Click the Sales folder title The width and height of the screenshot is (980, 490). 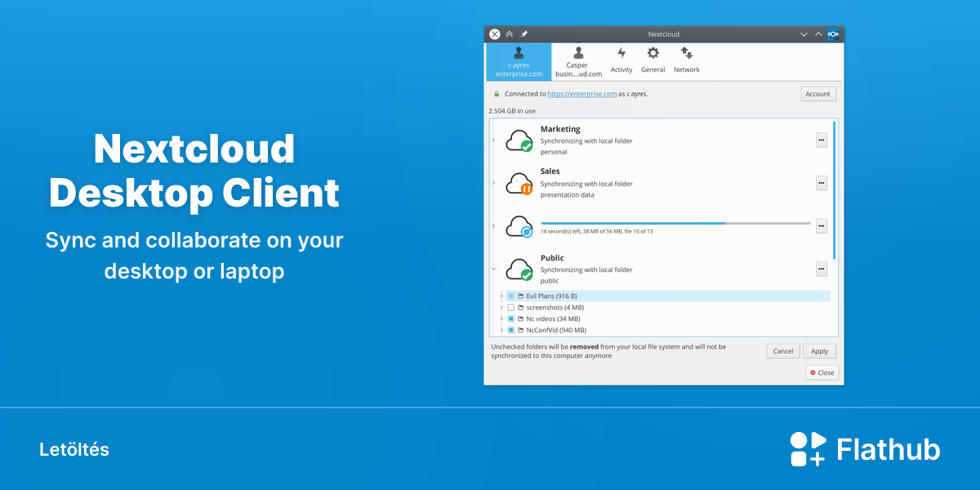click(x=550, y=171)
